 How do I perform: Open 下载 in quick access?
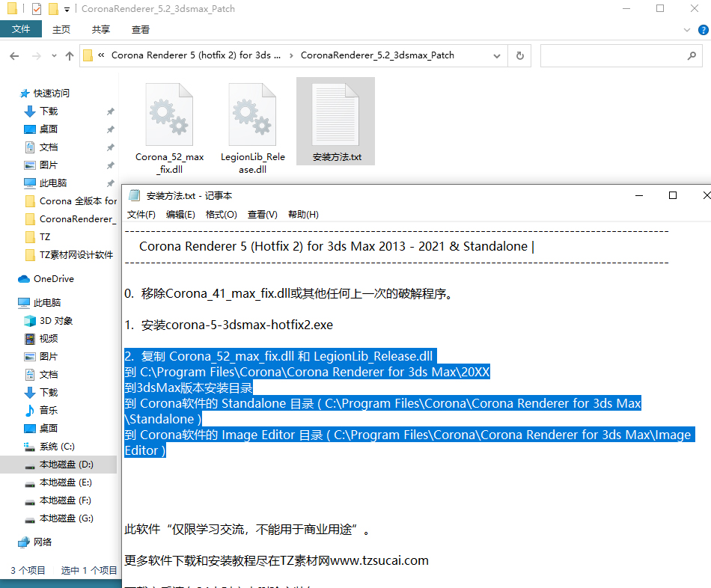pyautogui.click(x=49, y=111)
